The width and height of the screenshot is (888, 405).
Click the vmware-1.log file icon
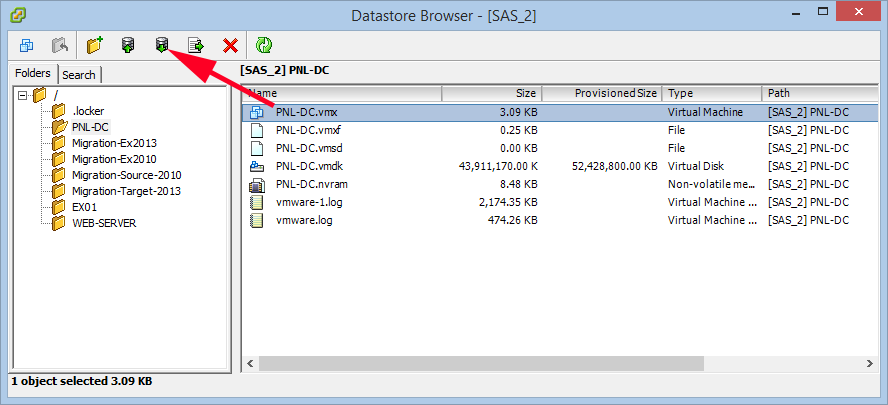pos(257,202)
